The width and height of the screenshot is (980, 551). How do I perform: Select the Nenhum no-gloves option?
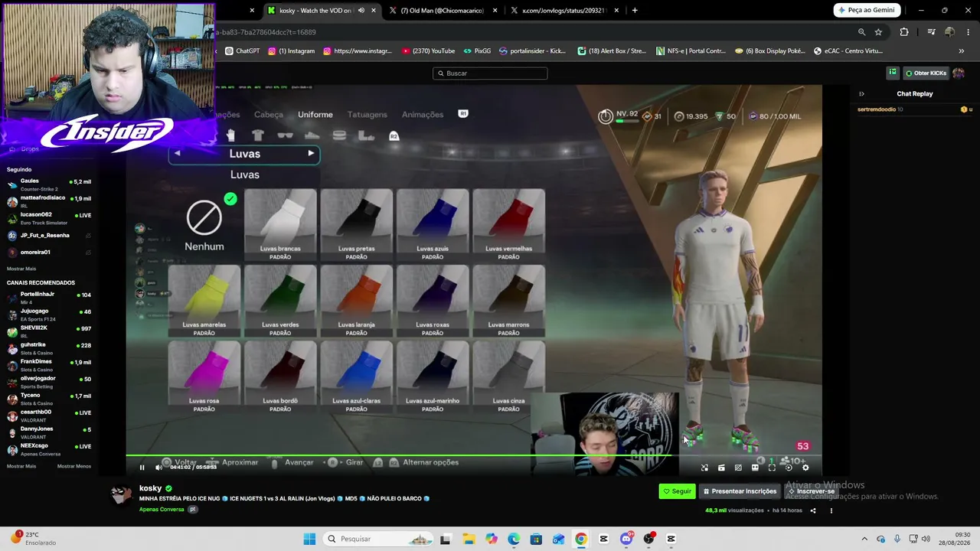[204, 225]
